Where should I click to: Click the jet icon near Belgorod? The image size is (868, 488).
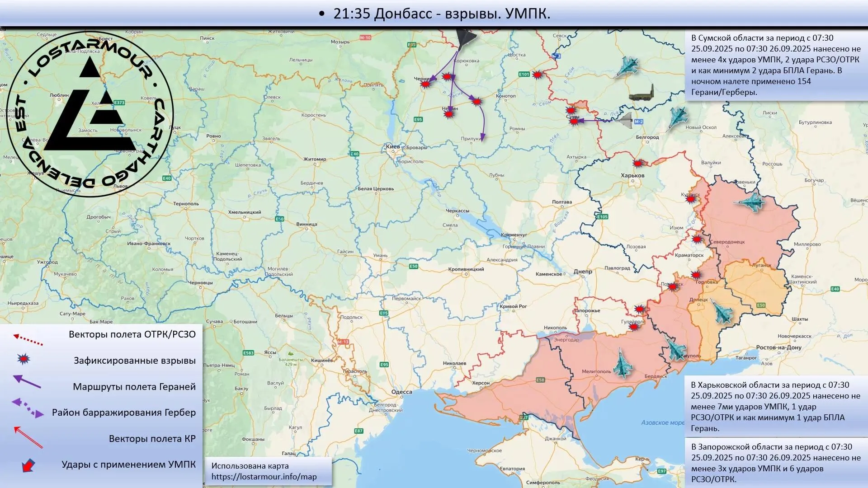[x=677, y=117]
